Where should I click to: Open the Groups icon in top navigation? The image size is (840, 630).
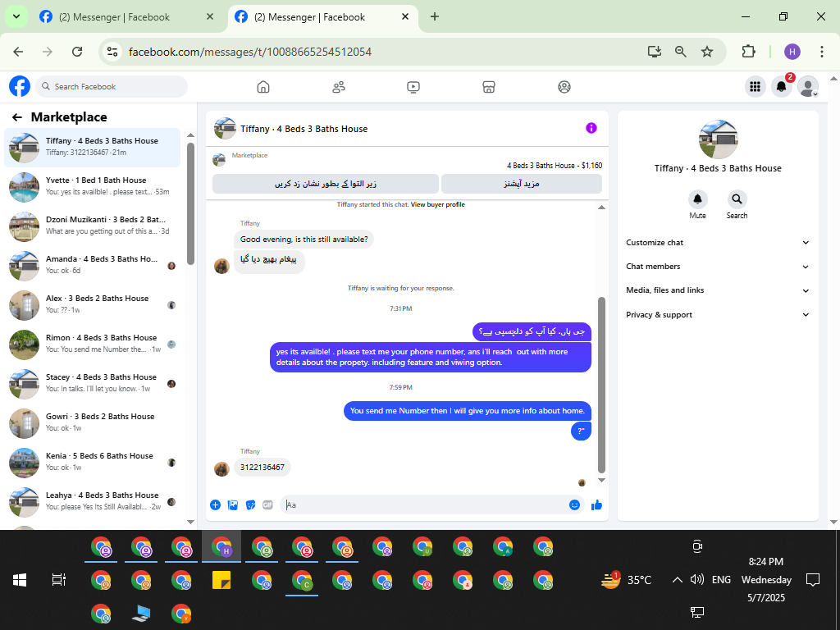coord(564,87)
